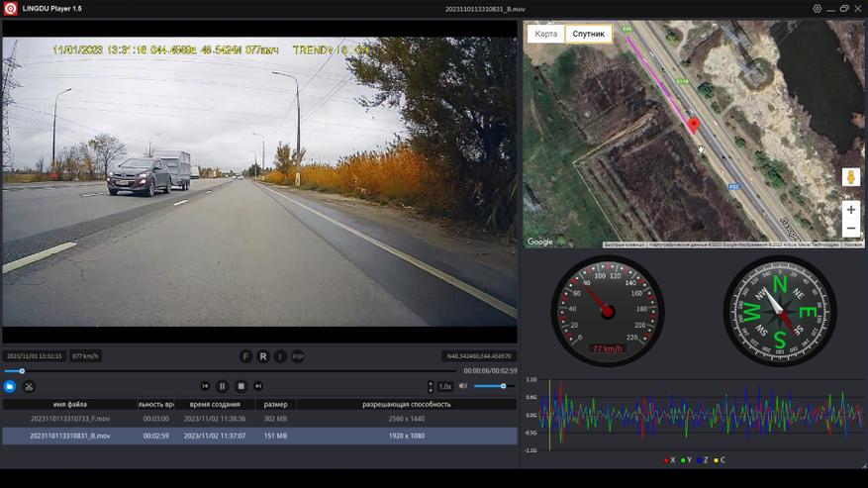
Task: Zoom out on the map
Action: [x=850, y=229]
